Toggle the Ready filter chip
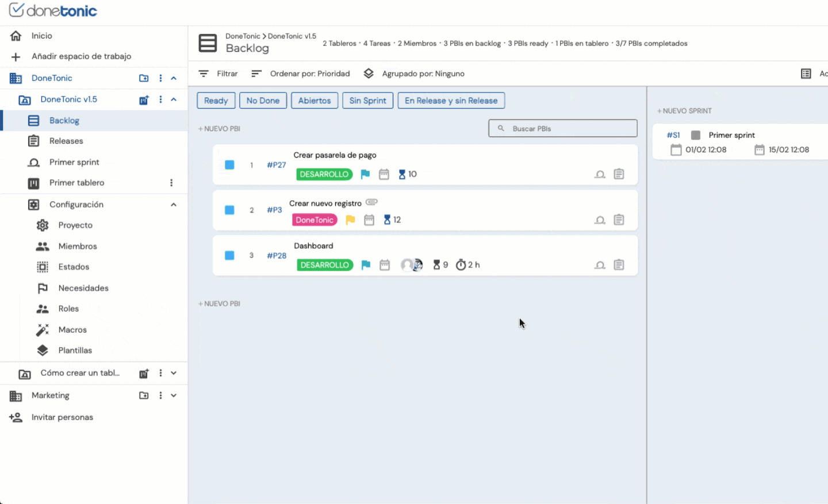Viewport: 828px width, 504px height. coord(216,101)
